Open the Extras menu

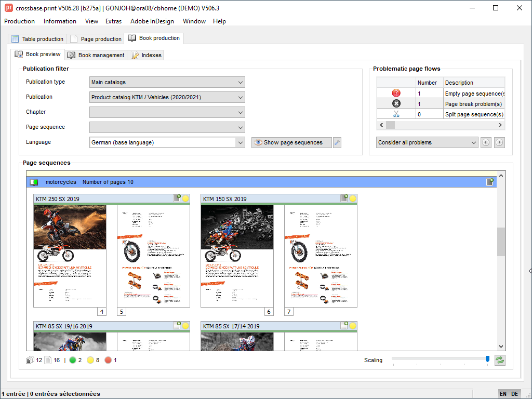coord(113,21)
